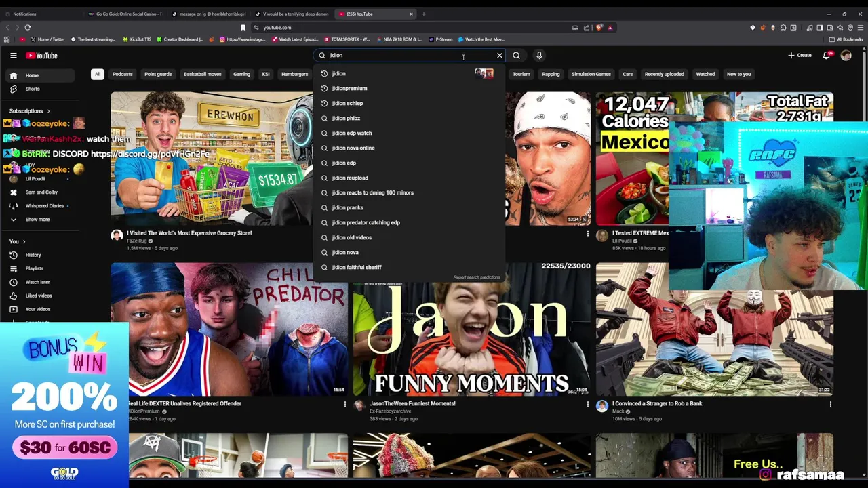Select the 'Hamburgers' filter chip
This screenshot has height=488, width=868.
(295, 74)
